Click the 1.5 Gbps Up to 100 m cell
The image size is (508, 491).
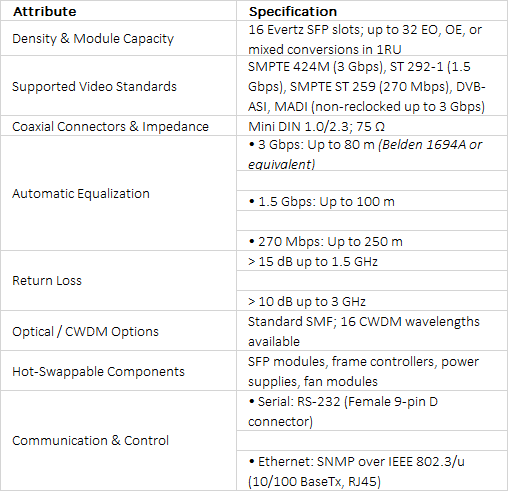click(x=372, y=201)
